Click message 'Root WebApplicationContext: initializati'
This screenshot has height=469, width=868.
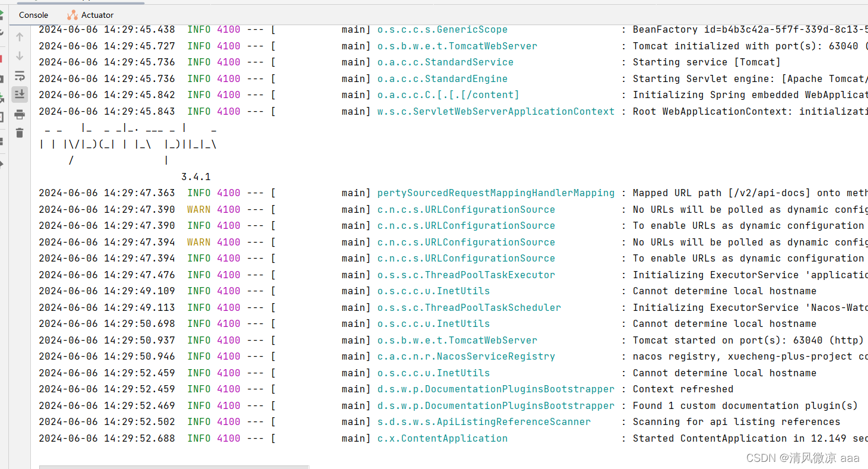click(x=750, y=111)
